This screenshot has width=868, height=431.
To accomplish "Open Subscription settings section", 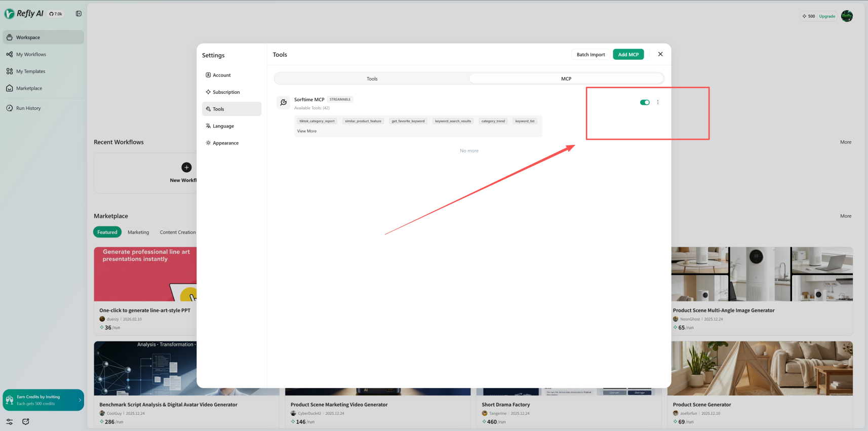I will coord(226,92).
